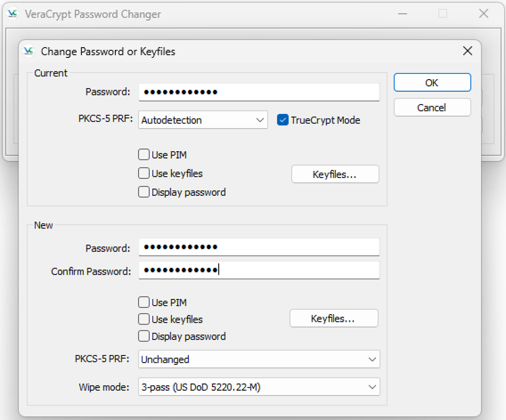This screenshot has height=420, width=506.
Task: Open Keyfiles... for current password
Action: point(335,174)
